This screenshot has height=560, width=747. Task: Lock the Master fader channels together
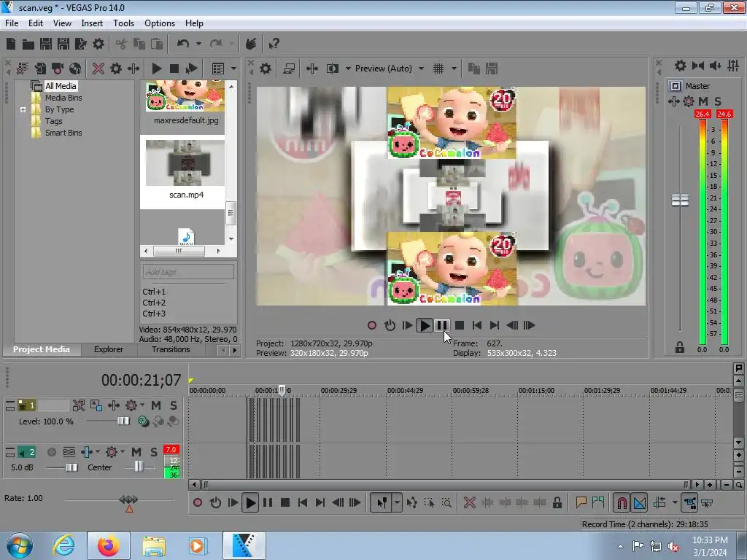(680, 348)
